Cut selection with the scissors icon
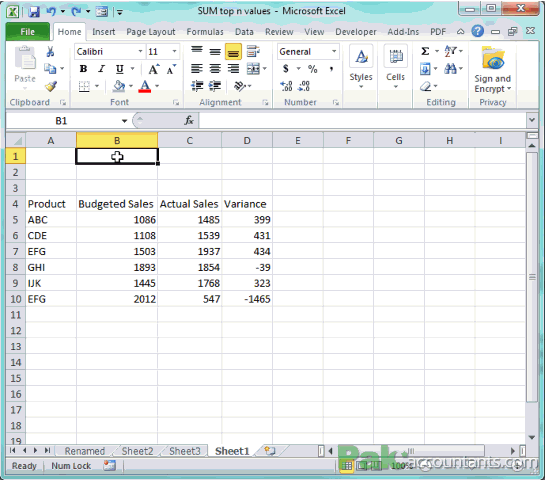This screenshot has height=480, width=545. [50, 52]
